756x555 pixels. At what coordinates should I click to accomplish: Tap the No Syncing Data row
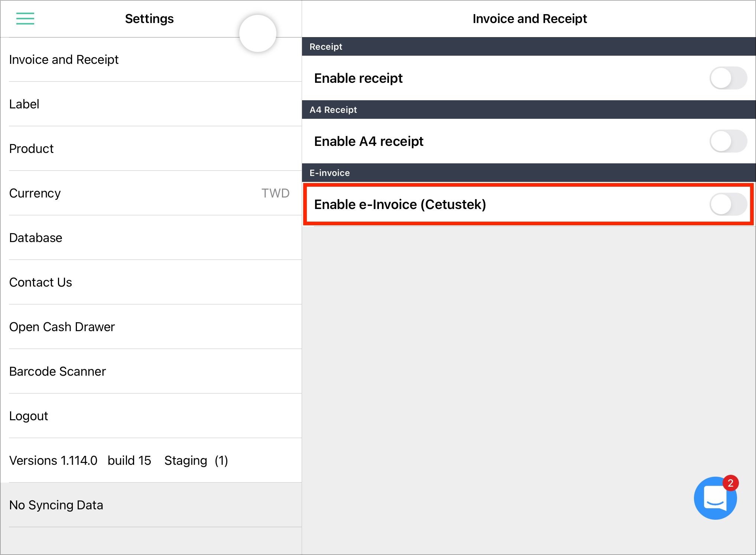coord(151,505)
